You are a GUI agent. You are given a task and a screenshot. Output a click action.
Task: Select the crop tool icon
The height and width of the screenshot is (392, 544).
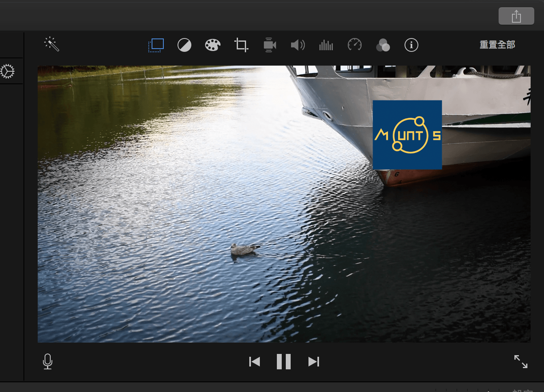click(241, 45)
